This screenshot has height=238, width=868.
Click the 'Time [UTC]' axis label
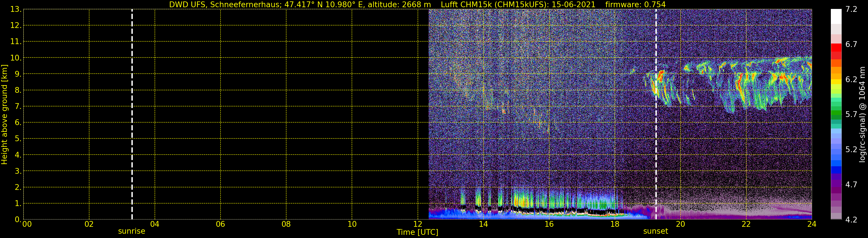[417, 232]
